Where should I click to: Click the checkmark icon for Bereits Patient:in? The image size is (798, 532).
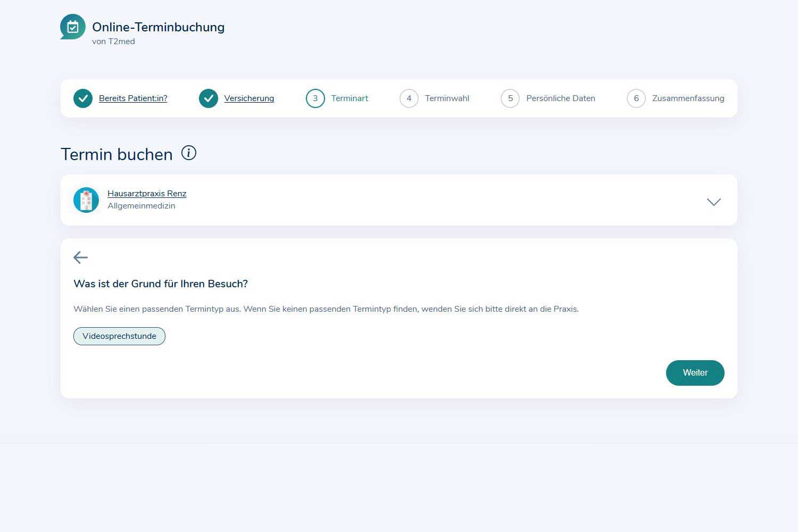tap(83, 98)
